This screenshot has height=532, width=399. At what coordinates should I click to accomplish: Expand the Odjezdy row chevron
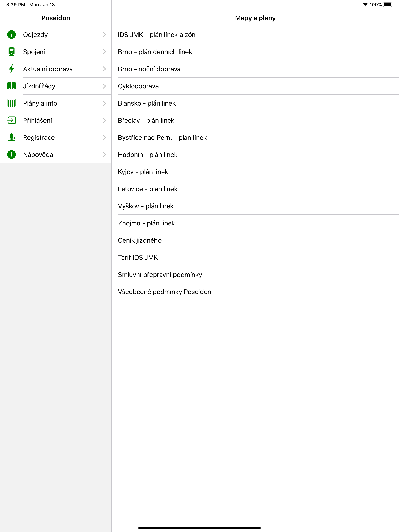coord(104,35)
